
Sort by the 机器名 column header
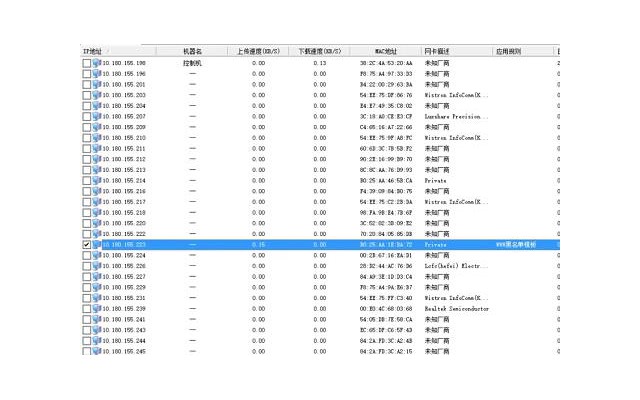(x=192, y=51)
